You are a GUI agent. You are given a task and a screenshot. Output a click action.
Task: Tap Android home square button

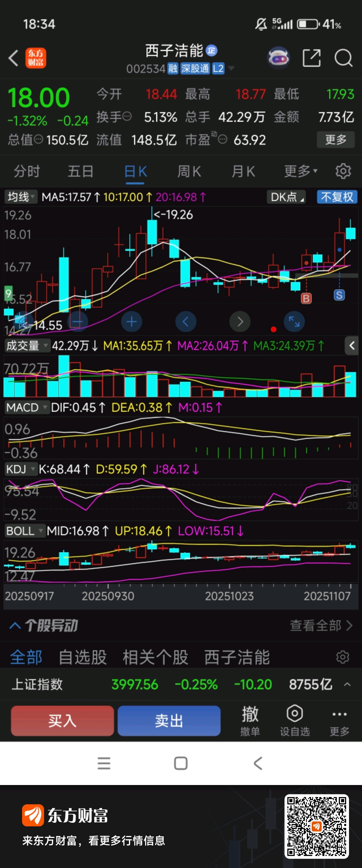(x=181, y=763)
